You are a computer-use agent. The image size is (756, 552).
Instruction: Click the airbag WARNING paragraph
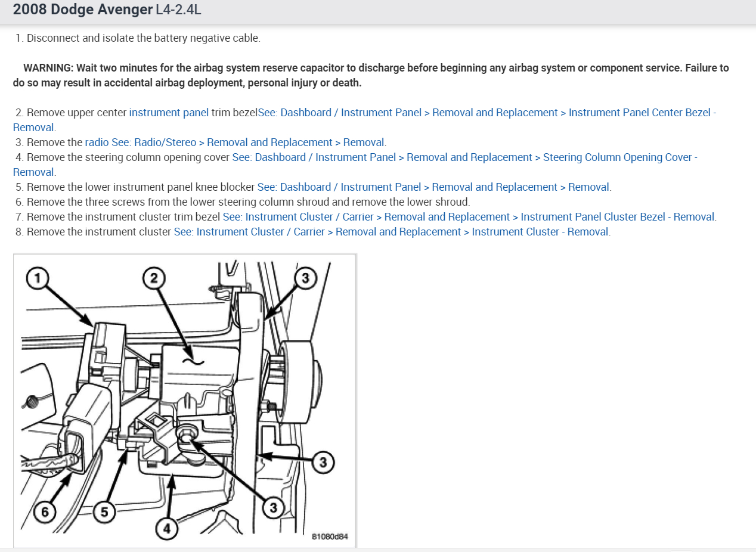(x=371, y=76)
